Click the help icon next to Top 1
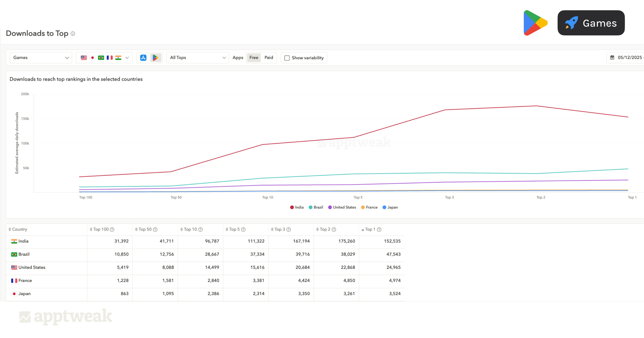 tap(379, 230)
